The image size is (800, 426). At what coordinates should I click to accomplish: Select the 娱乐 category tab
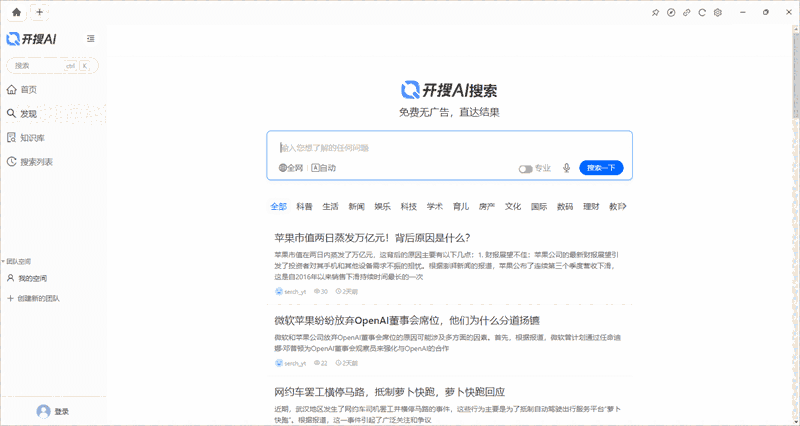(x=383, y=207)
